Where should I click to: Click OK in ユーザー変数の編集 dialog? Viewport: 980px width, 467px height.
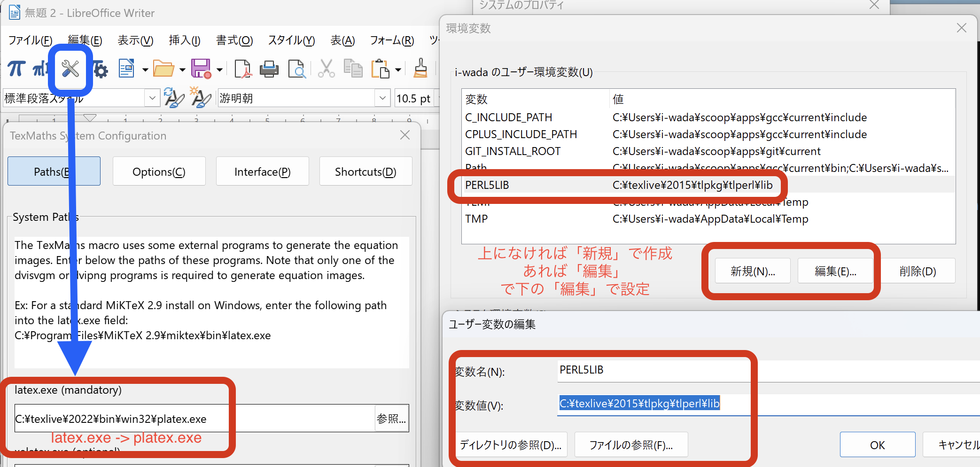click(x=878, y=444)
